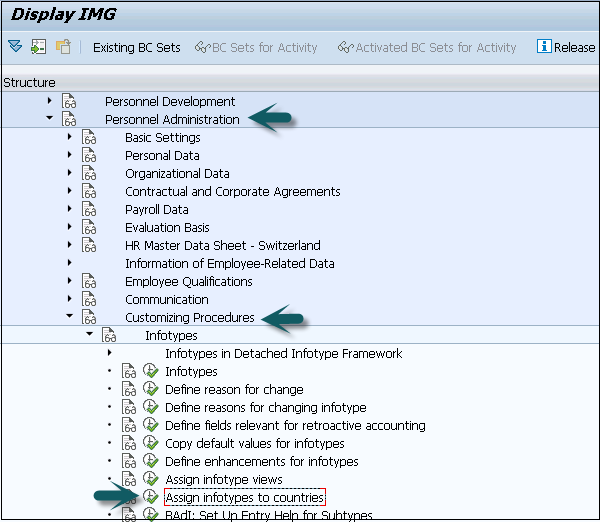The image size is (600, 522).
Task: Click execute icon for Assign infotypes to countries
Action: (x=151, y=498)
